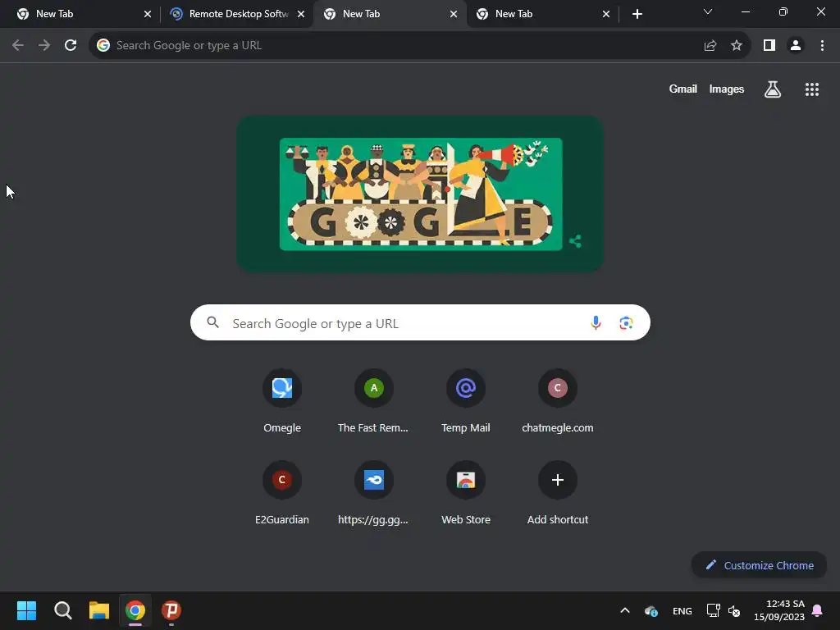The height and width of the screenshot is (630, 840).
Task: Click the browser forward arrow
Action: pos(44,46)
